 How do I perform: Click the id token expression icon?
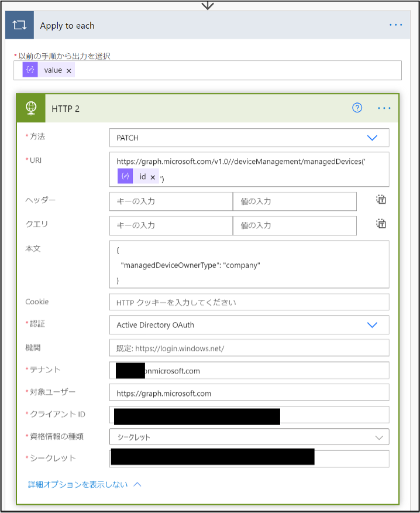(x=125, y=176)
